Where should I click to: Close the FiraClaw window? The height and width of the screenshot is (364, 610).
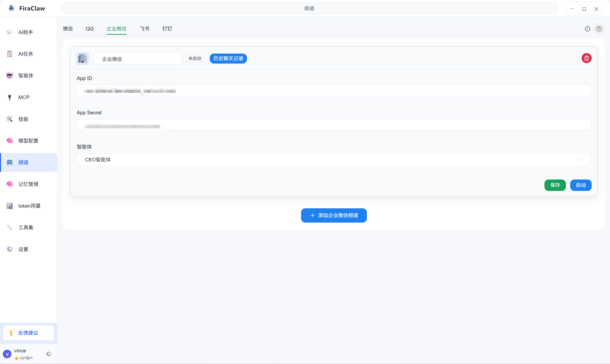coord(596,9)
